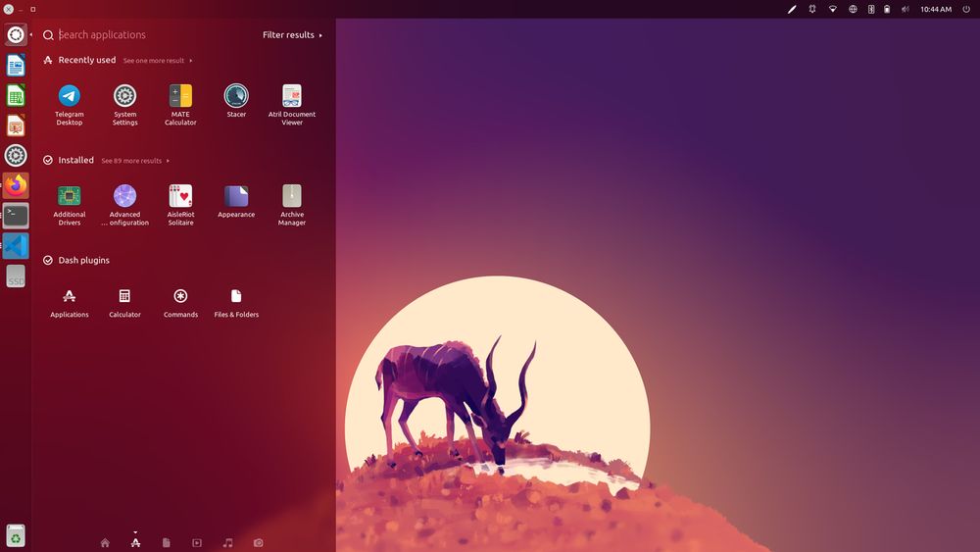Screen dimensions: 980x552
Task: Open the Appearance app
Action: tap(236, 201)
